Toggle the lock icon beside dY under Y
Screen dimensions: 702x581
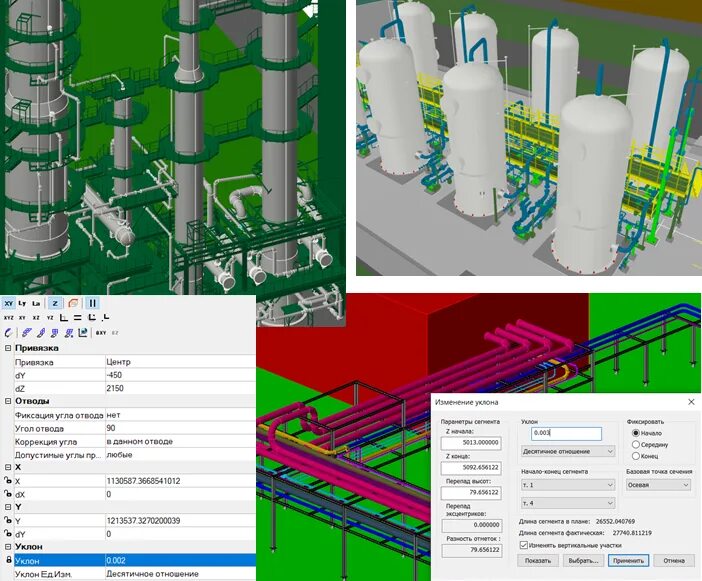tap(8, 534)
